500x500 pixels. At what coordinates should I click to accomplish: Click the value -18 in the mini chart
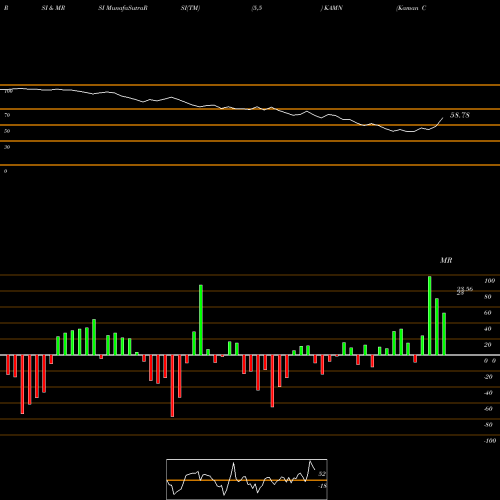pyautogui.click(x=322, y=486)
